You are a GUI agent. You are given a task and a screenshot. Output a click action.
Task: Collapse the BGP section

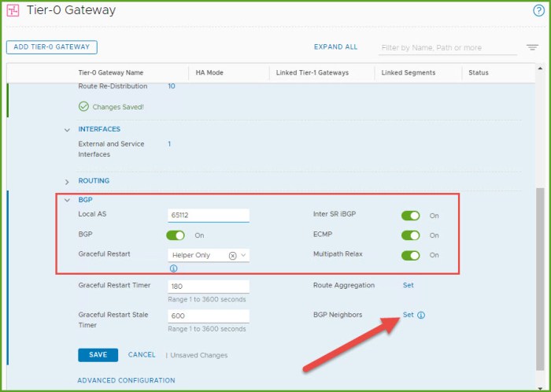coord(67,200)
